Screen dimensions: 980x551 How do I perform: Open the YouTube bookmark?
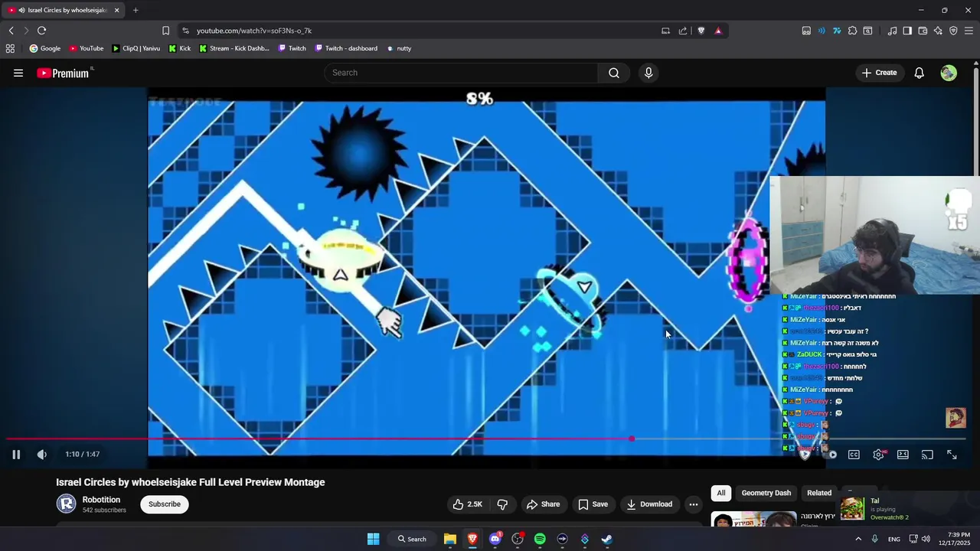point(87,48)
